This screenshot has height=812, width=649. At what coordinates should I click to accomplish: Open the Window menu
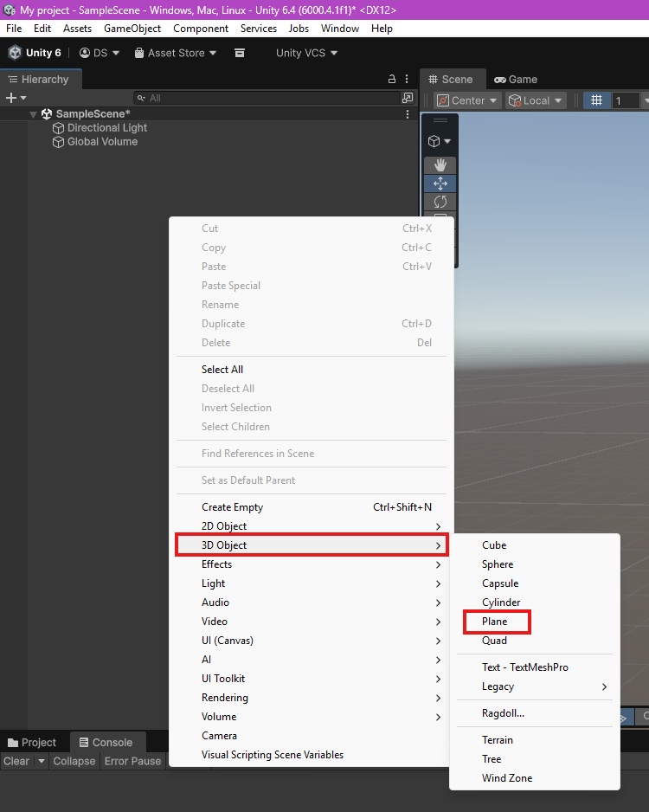point(339,29)
